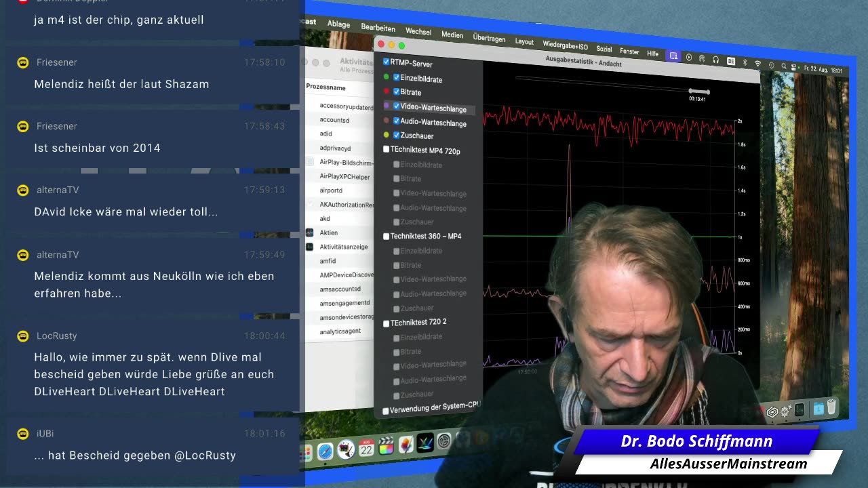Select the amsengagementd process row
Screen dimensions: 868x488
point(339,303)
